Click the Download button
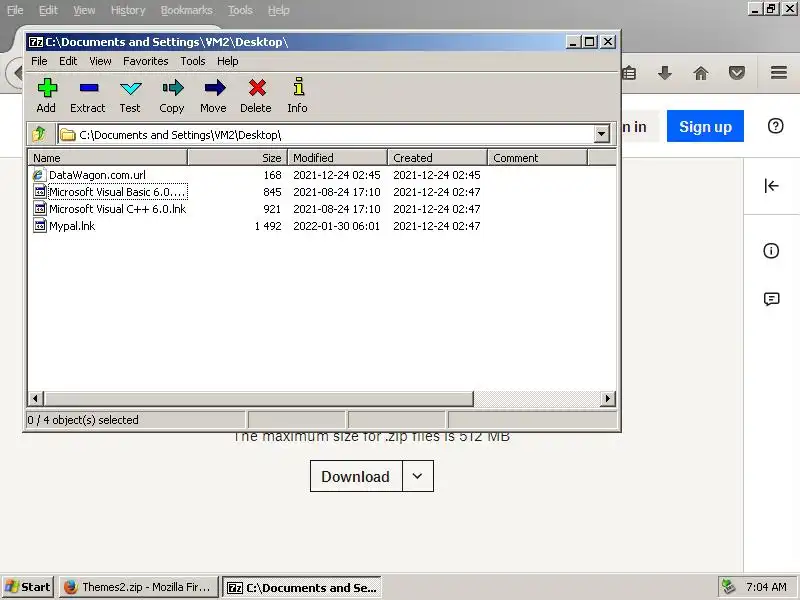The height and width of the screenshot is (600, 800). click(356, 476)
